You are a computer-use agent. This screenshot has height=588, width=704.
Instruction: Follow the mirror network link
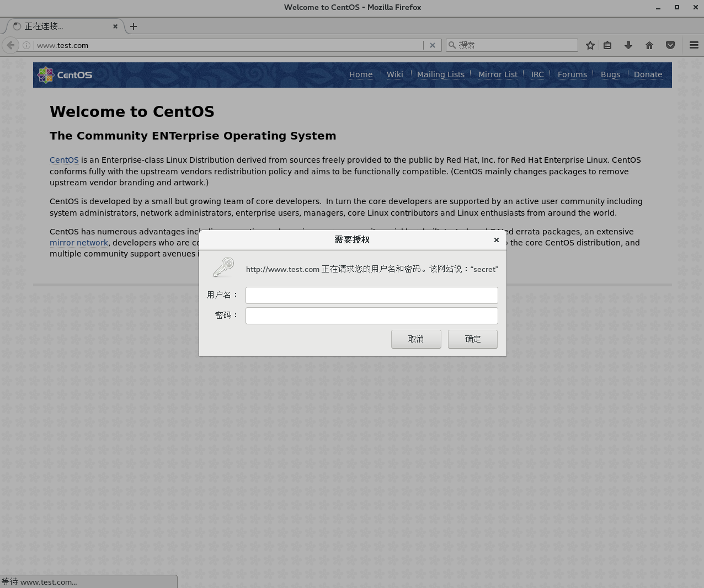point(79,243)
